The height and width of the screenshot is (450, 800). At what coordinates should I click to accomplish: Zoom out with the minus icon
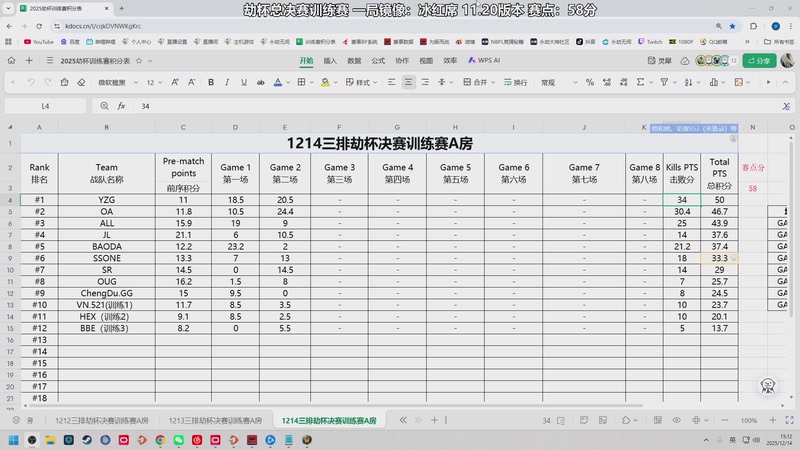(x=725, y=420)
